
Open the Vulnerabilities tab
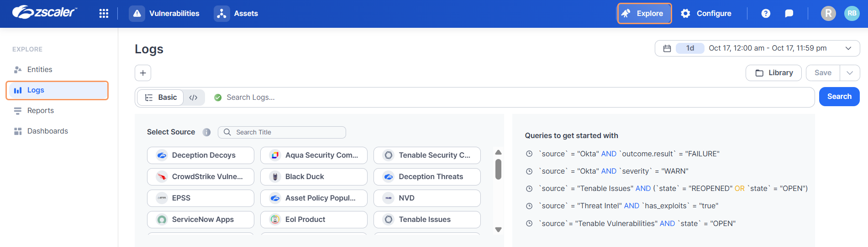(x=166, y=14)
